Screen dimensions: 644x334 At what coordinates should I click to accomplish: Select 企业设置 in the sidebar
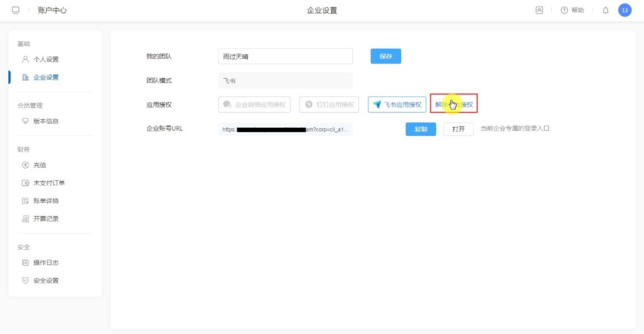click(45, 77)
